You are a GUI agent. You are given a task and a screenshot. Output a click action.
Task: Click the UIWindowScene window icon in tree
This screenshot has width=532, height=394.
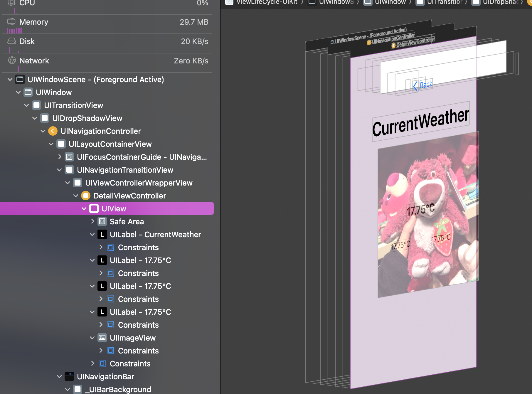pyautogui.click(x=20, y=79)
